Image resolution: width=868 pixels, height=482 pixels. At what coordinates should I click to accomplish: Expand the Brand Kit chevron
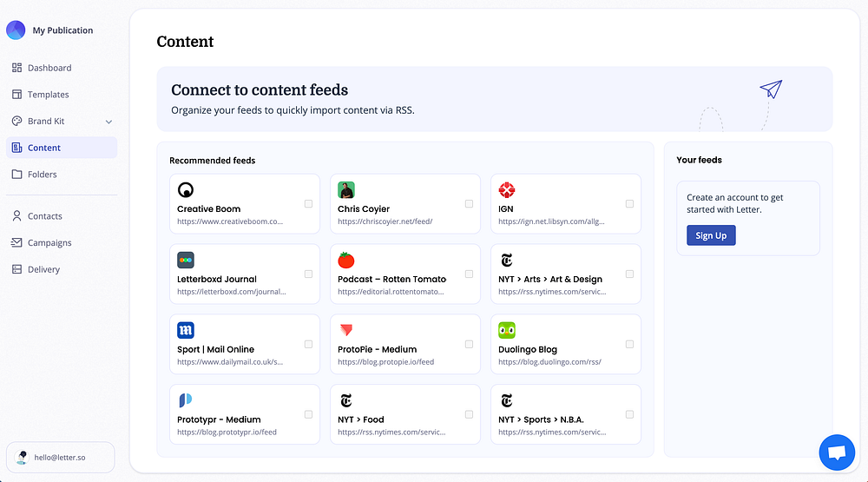click(108, 122)
